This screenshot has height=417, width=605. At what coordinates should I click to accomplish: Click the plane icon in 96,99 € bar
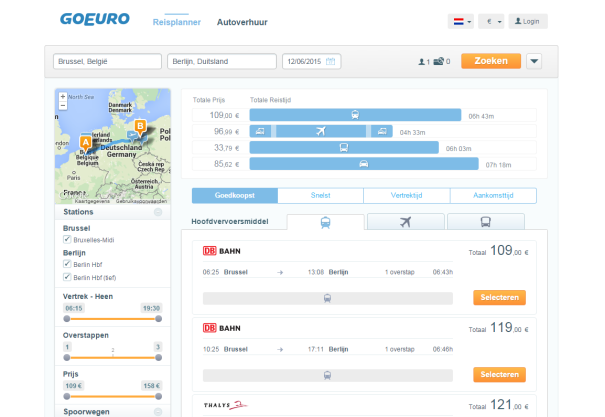point(321,131)
